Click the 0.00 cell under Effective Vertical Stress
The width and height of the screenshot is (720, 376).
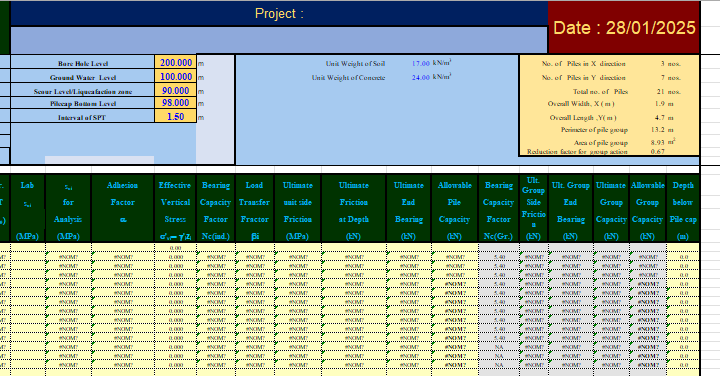(x=175, y=248)
